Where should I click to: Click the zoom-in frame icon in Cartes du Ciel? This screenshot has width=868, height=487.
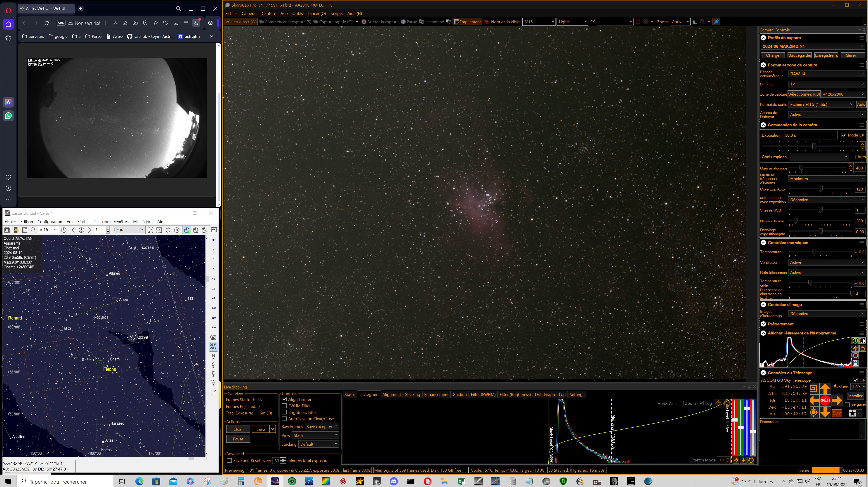150,230
